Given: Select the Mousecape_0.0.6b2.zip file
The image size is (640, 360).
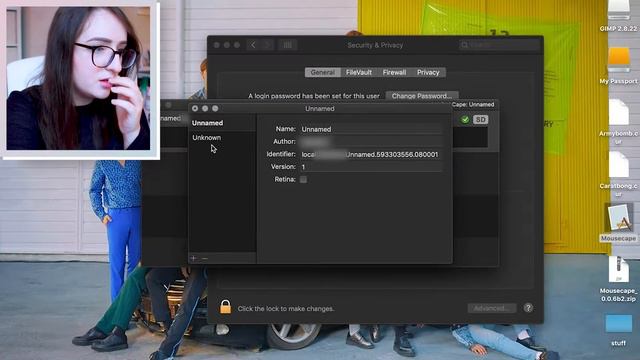Looking at the screenshot, I should point(618,279).
